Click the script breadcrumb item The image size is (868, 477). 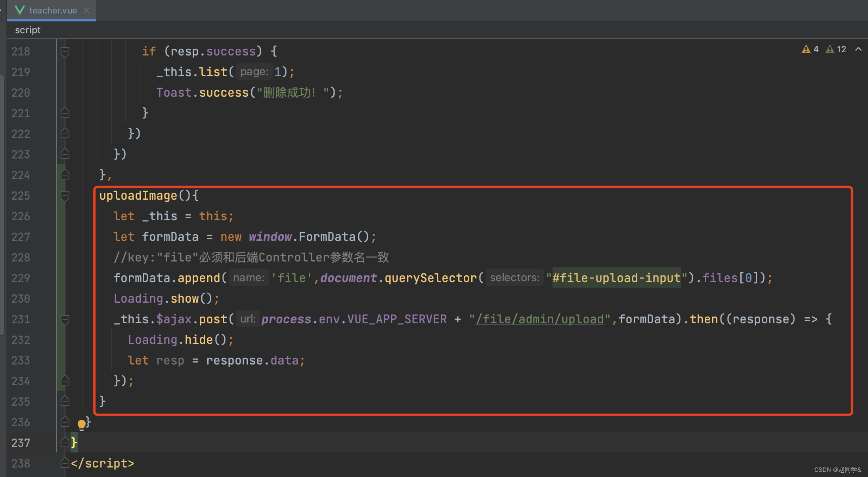[x=28, y=30]
